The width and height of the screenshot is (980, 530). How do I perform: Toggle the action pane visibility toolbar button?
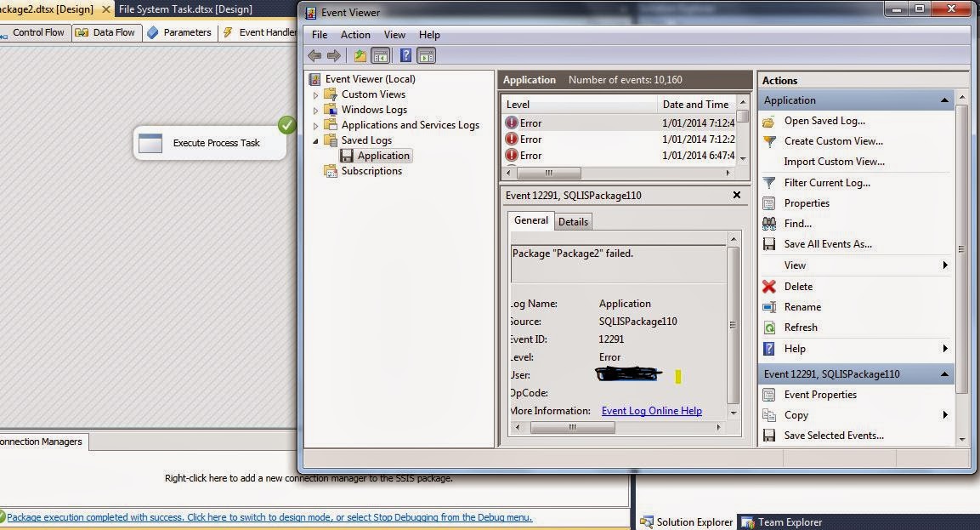point(426,54)
